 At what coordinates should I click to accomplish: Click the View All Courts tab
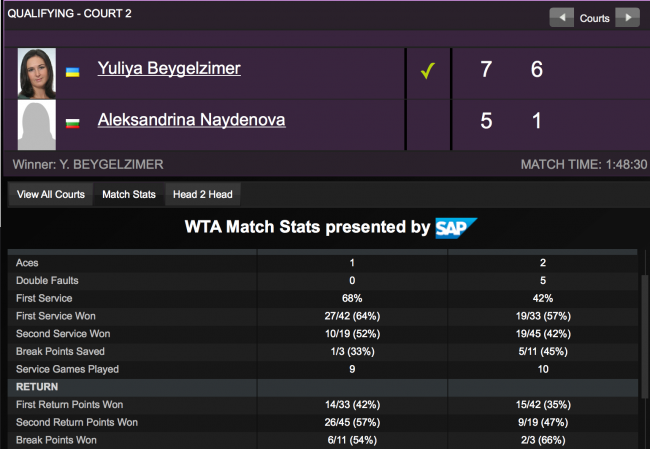pos(50,194)
